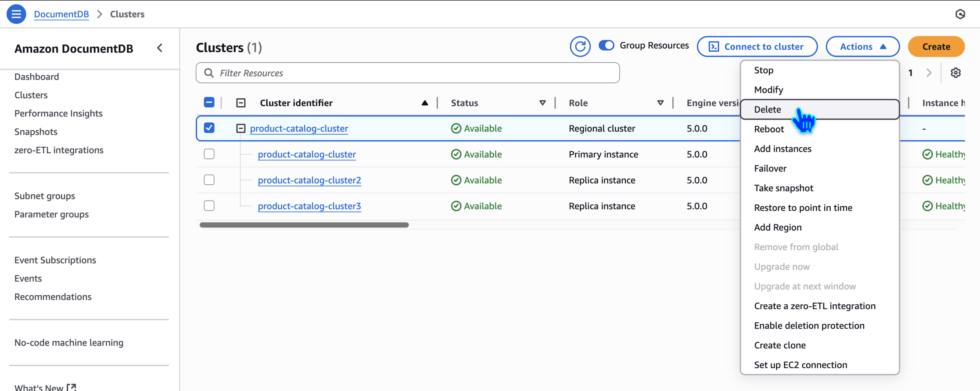The width and height of the screenshot is (980, 391).
Task: Select Add Region menu option
Action: tap(820, 227)
